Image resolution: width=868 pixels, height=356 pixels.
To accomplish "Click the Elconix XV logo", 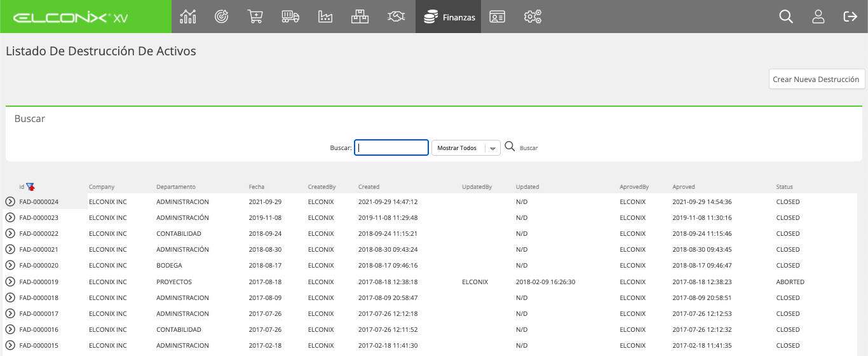I will click(71, 18).
